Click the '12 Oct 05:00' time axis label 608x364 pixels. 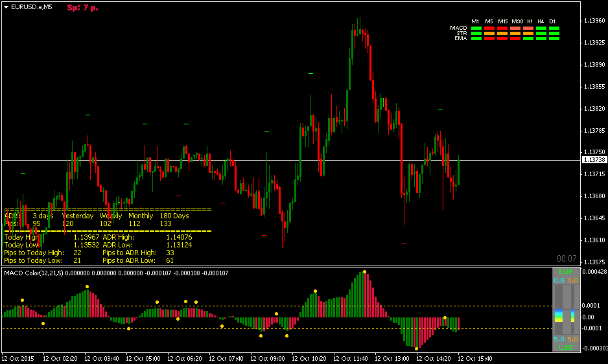tap(143, 359)
